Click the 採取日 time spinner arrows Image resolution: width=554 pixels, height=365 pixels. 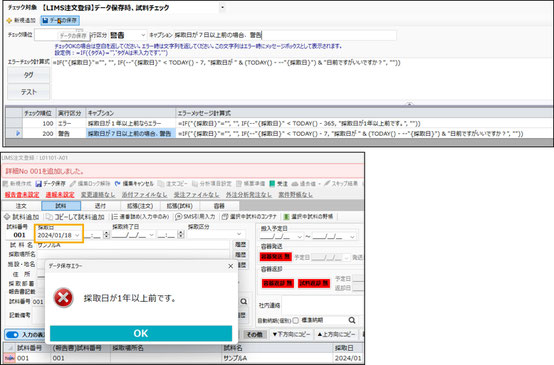point(106,235)
